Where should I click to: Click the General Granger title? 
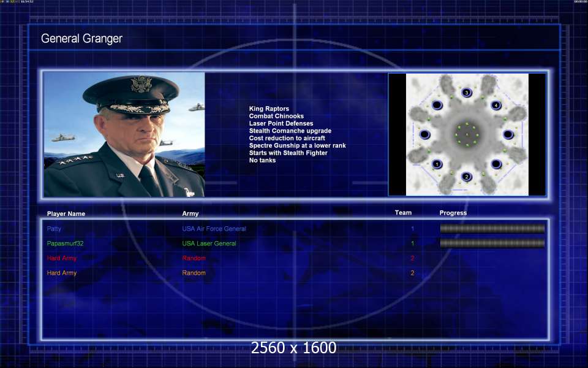point(81,39)
